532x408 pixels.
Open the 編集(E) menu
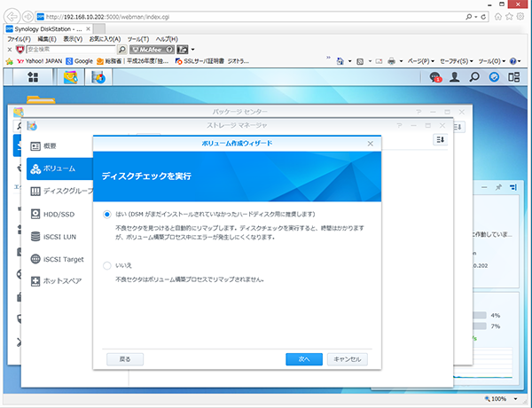click(47, 39)
